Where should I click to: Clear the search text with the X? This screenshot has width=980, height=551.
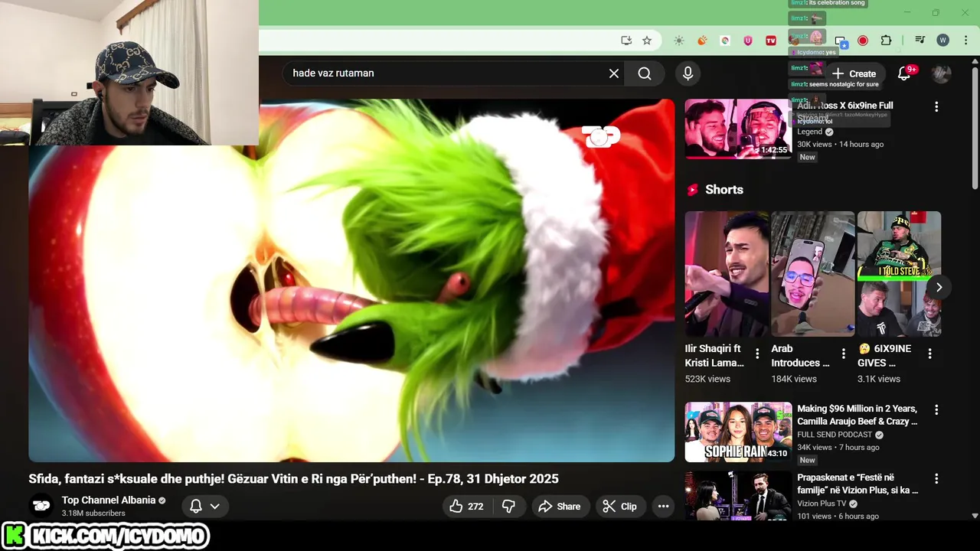(x=614, y=73)
